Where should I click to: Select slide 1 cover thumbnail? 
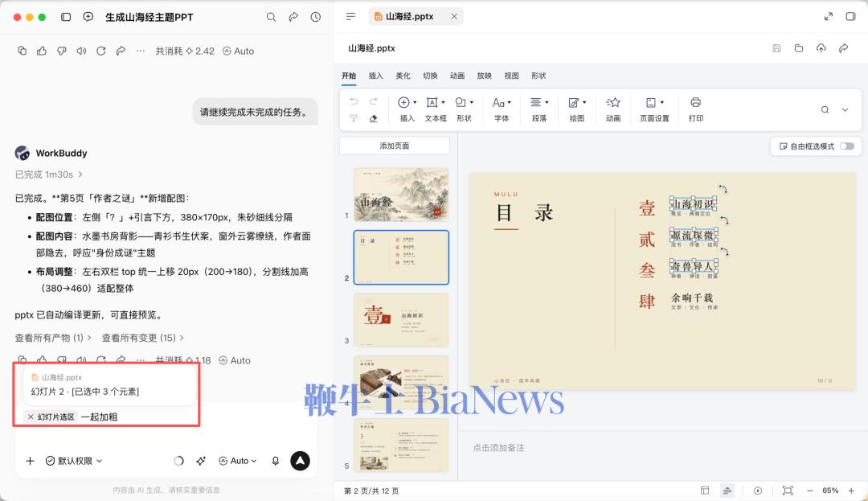click(x=401, y=195)
